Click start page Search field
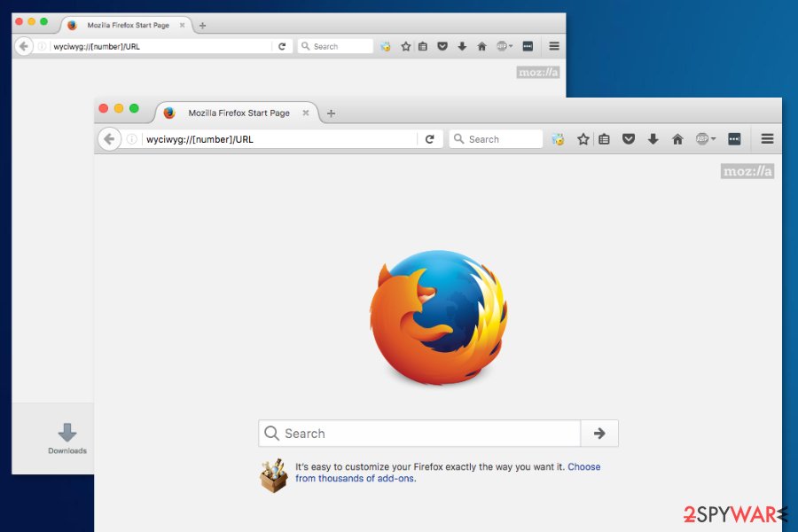The height and width of the screenshot is (532, 798). (419, 434)
